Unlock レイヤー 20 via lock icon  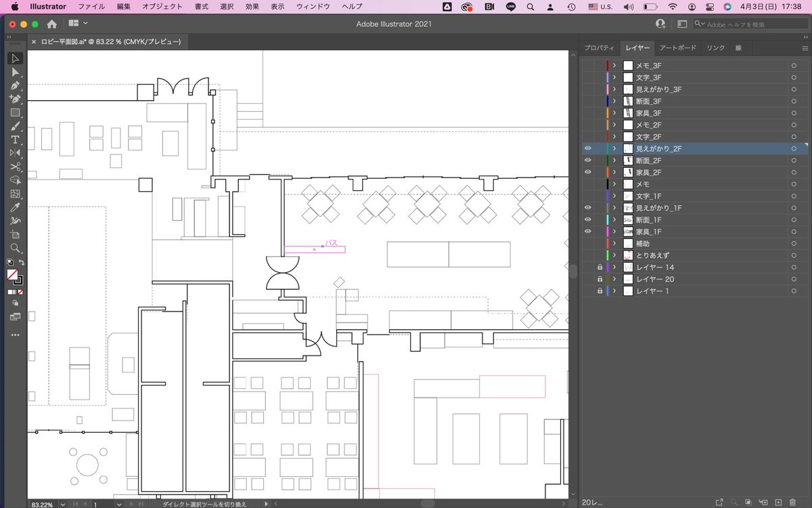point(600,279)
